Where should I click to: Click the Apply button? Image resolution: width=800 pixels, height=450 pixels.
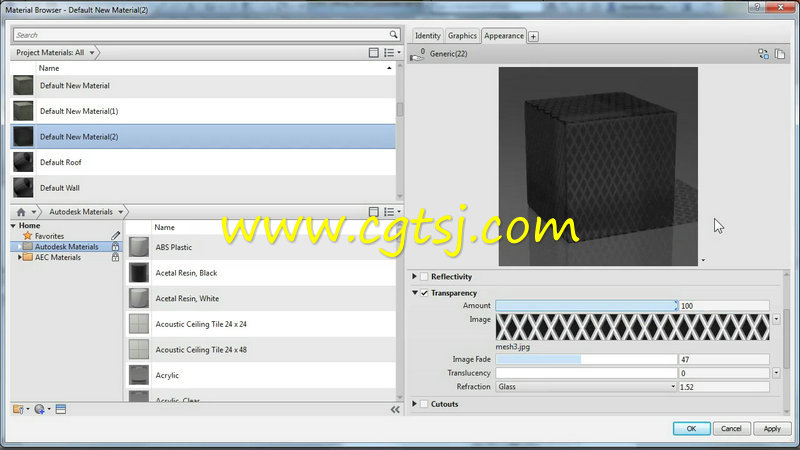click(772, 429)
